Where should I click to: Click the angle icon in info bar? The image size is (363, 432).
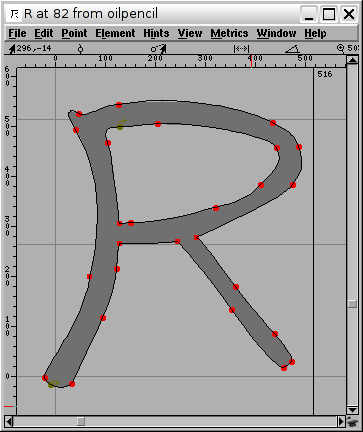(292, 49)
